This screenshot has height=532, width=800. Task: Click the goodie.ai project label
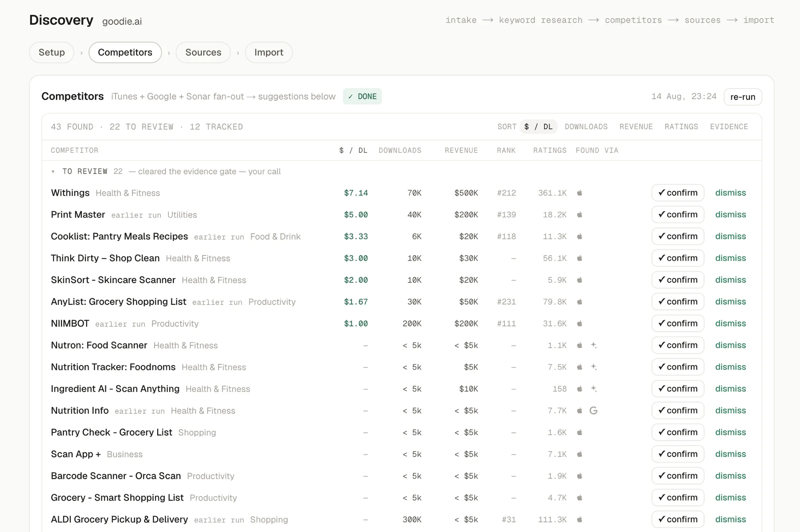pyautogui.click(x=122, y=22)
